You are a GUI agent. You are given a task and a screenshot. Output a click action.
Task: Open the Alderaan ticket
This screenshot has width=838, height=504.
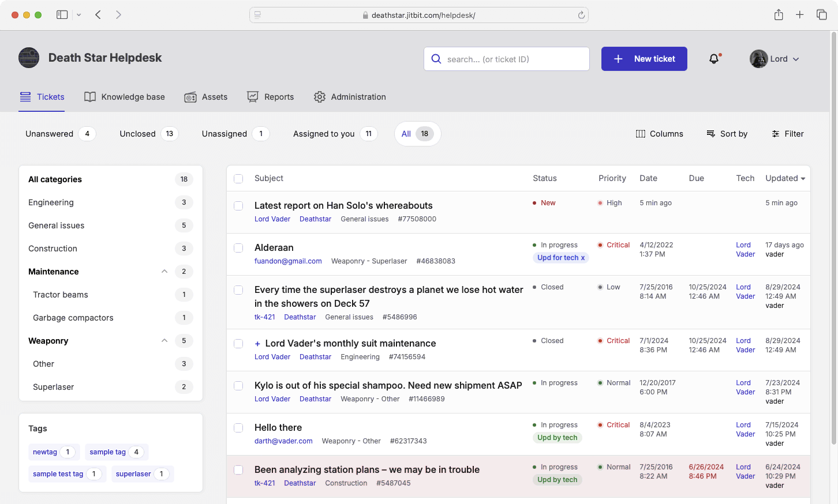274,247
